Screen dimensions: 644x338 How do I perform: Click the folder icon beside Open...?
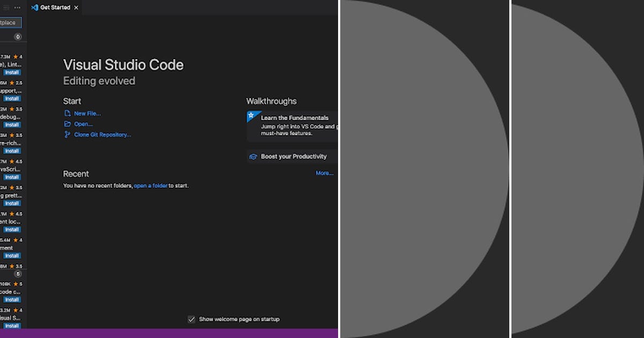pos(68,124)
